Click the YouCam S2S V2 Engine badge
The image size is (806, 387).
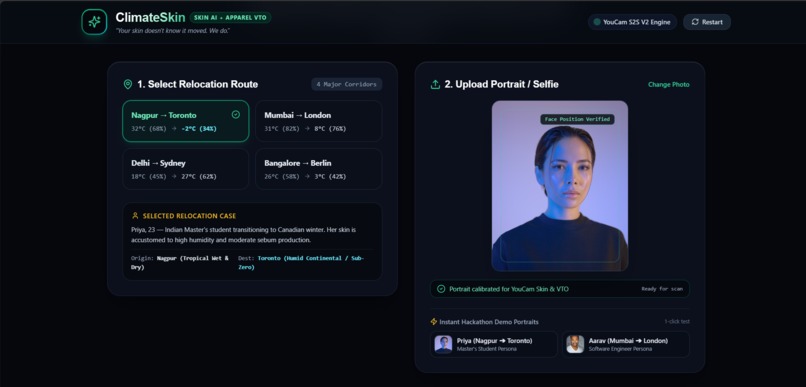632,22
